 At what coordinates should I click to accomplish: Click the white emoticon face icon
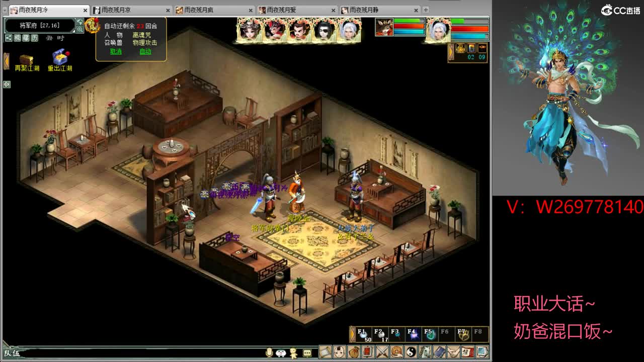281,353
